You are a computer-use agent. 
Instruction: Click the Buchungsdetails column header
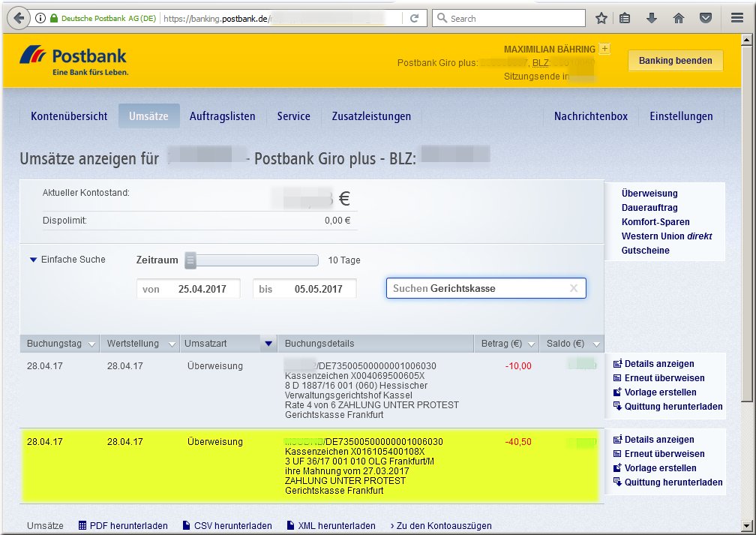click(x=376, y=344)
